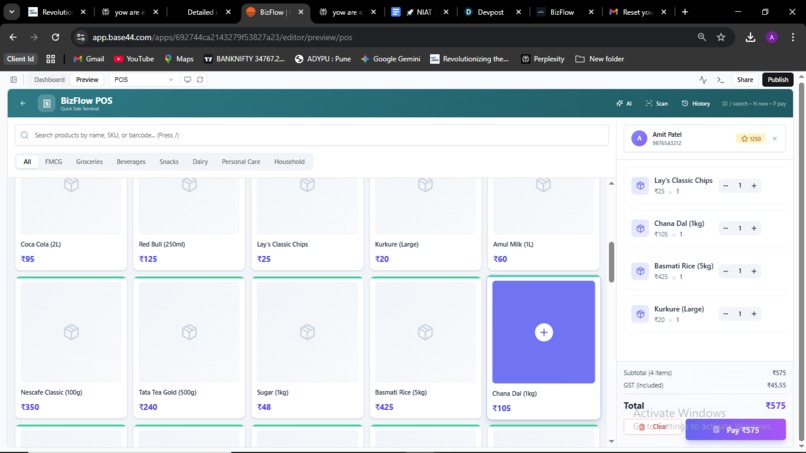This screenshot has width=806, height=453.
Task: Open the POS page dropdown
Action: pos(143,80)
